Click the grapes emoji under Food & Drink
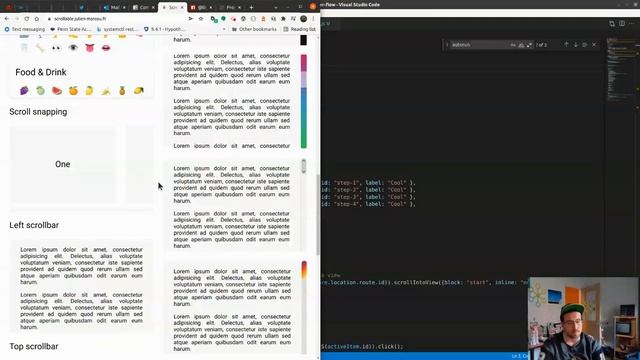Viewport: 640px width, 360px height. [x=24, y=91]
